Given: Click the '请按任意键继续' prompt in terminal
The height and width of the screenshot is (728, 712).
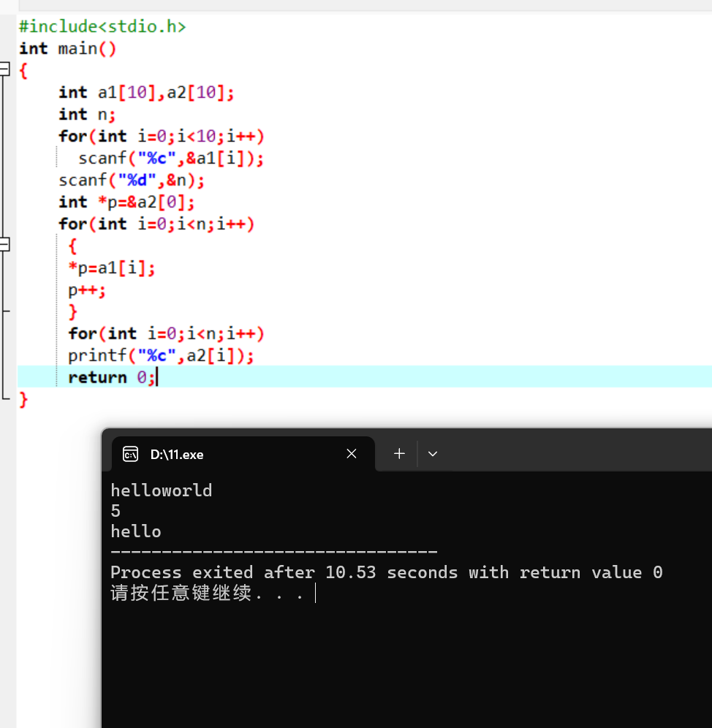Looking at the screenshot, I should (207, 593).
